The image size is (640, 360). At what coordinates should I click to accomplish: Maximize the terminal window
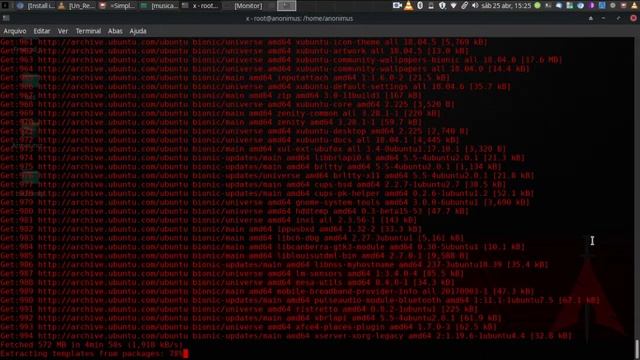point(619,18)
